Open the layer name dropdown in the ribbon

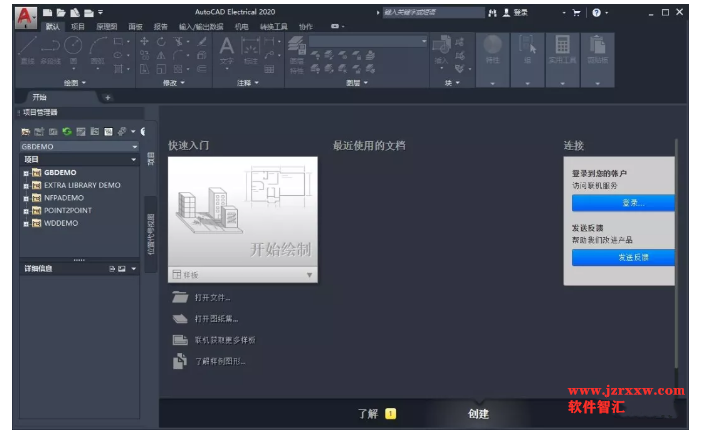pos(423,41)
